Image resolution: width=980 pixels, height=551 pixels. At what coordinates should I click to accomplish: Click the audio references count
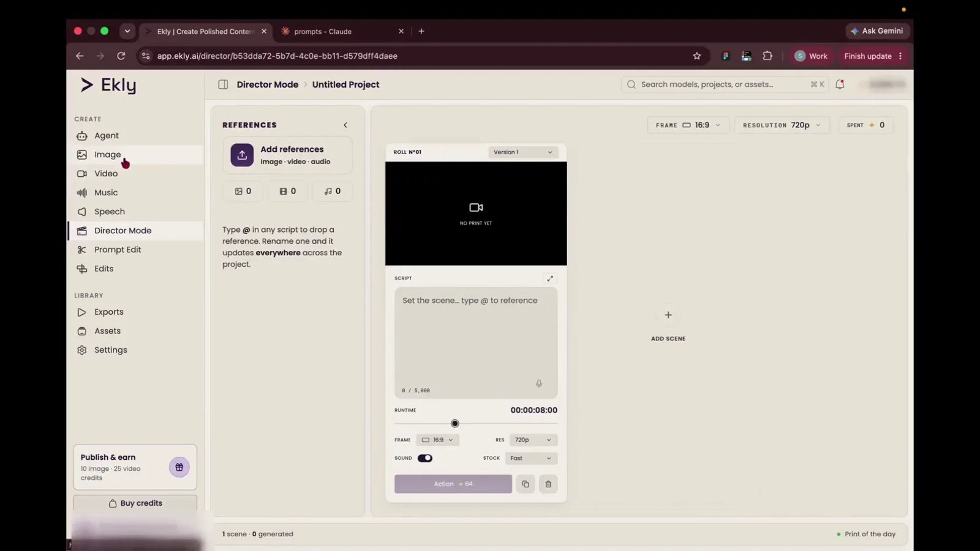pyautogui.click(x=333, y=191)
